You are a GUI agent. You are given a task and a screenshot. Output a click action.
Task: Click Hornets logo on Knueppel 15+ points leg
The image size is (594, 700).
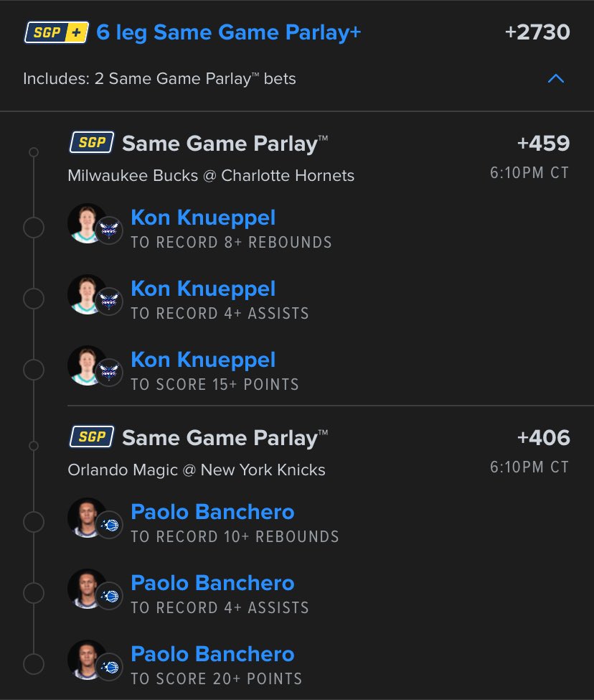(109, 373)
